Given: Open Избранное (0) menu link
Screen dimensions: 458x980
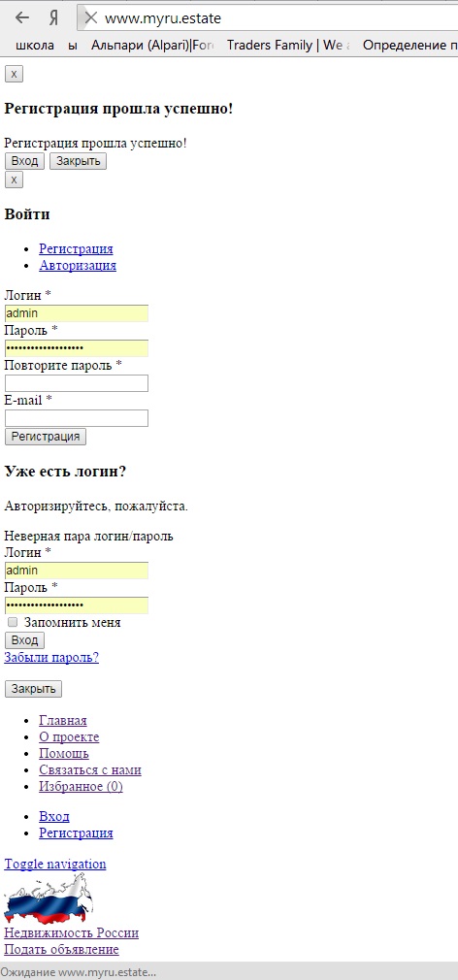Looking at the screenshot, I should point(81,786).
